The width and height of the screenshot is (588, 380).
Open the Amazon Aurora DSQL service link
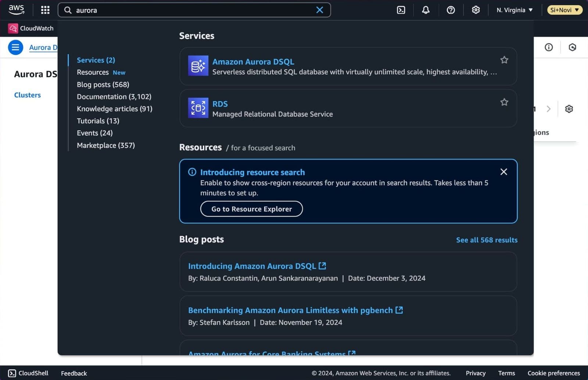coord(253,62)
